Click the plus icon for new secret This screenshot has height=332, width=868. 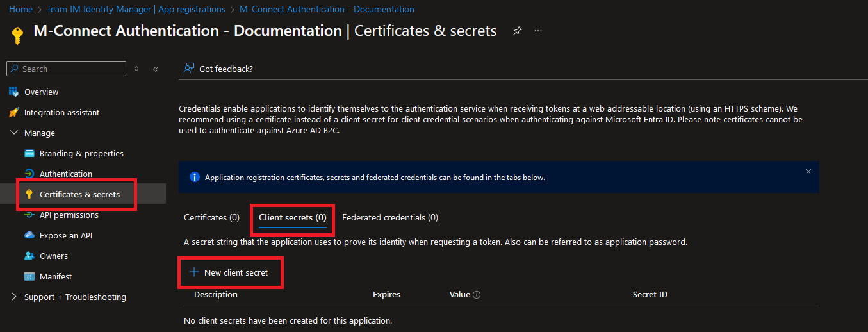[x=194, y=272]
